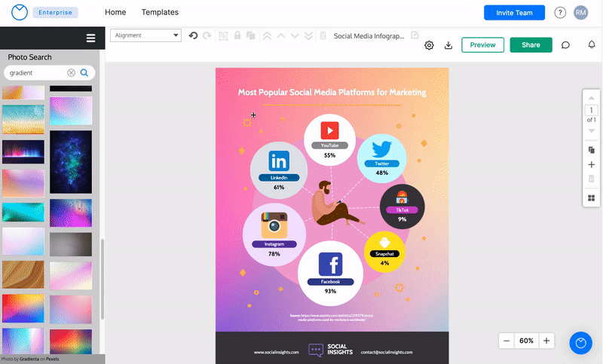This screenshot has width=603, height=364.
Task: Open the Gradienta photographer link
Action: coord(29,359)
